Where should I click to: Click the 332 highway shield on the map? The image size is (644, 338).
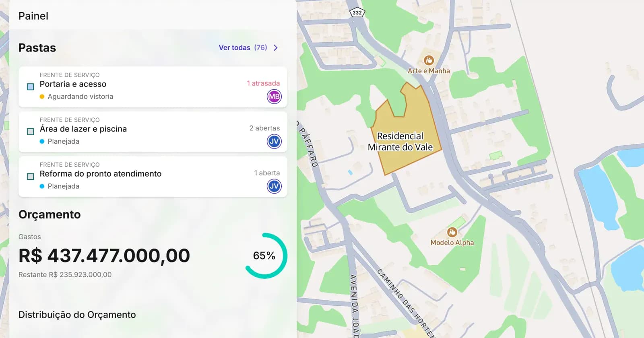click(x=357, y=12)
